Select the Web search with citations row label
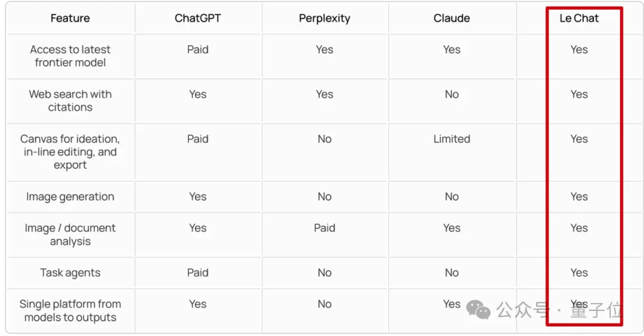The width and height of the screenshot is (644, 336). coord(70,101)
